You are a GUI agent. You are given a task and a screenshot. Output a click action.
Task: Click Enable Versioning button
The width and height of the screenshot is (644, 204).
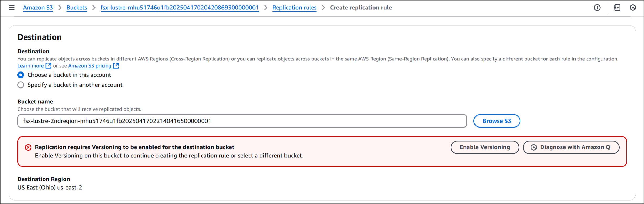(485, 147)
